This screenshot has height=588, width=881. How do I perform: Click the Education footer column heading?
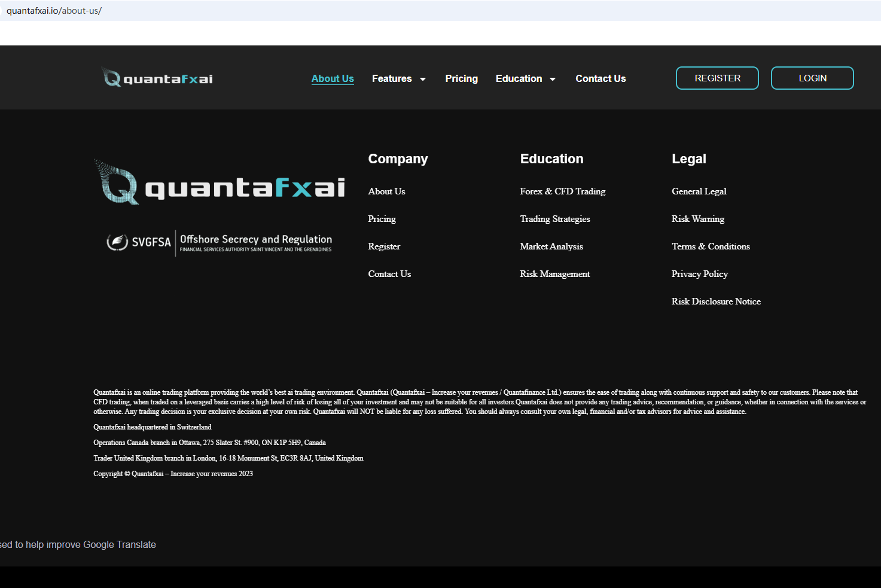coord(551,159)
